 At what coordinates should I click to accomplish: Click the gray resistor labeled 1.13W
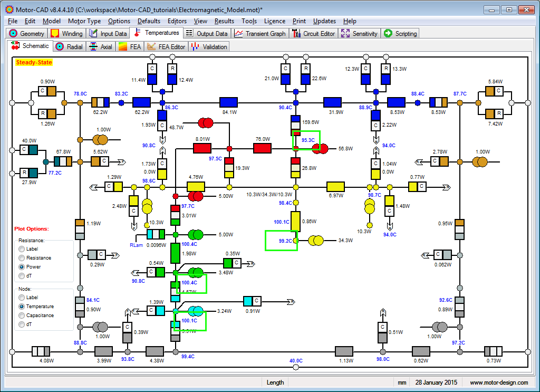pyautogui.click(x=344, y=351)
